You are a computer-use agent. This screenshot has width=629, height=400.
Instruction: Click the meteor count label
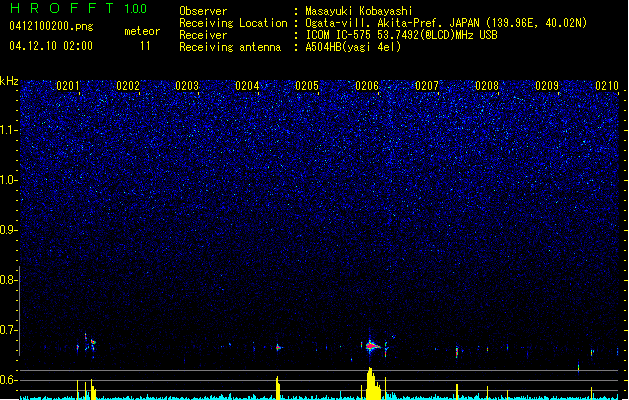click(x=142, y=31)
